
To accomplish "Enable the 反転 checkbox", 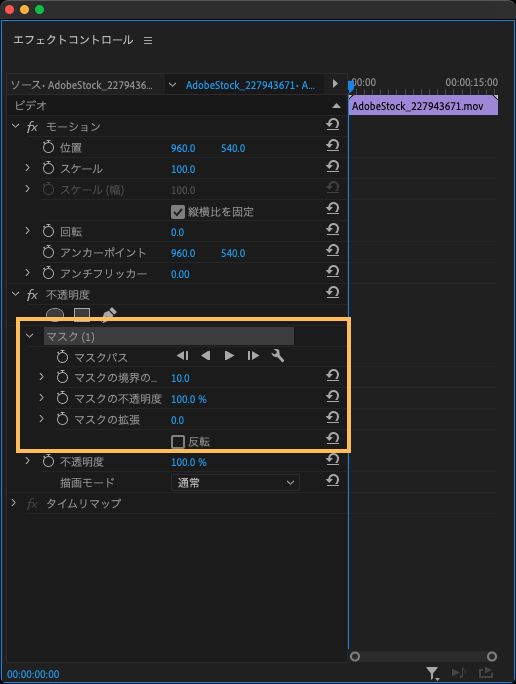I will click(178, 442).
